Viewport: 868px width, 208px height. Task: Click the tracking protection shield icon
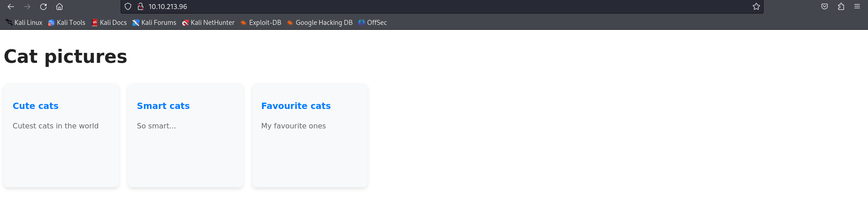[x=128, y=7]
